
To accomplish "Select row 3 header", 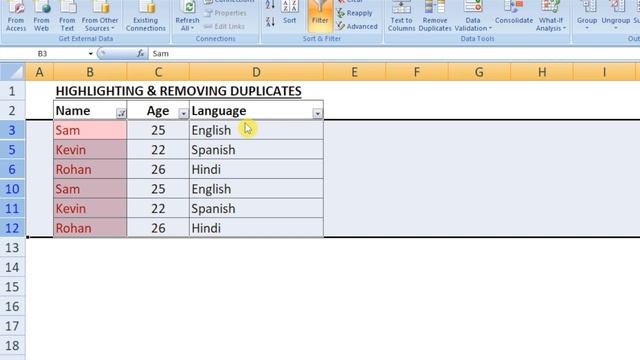I will [12, 130].
